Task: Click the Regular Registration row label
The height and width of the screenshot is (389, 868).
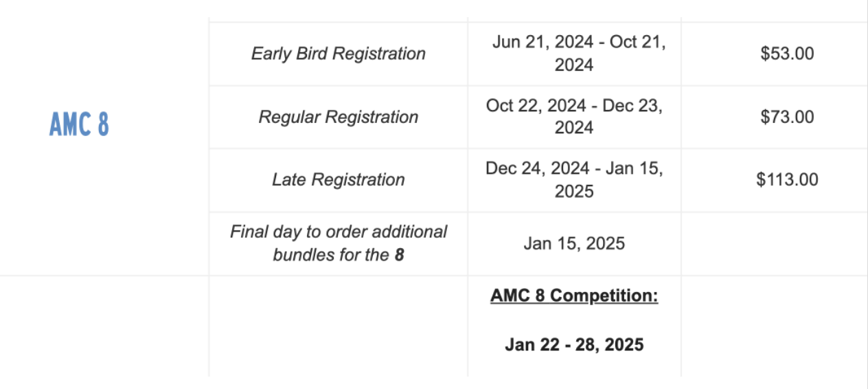Action: pyautogui.click(x=338, y=117)
